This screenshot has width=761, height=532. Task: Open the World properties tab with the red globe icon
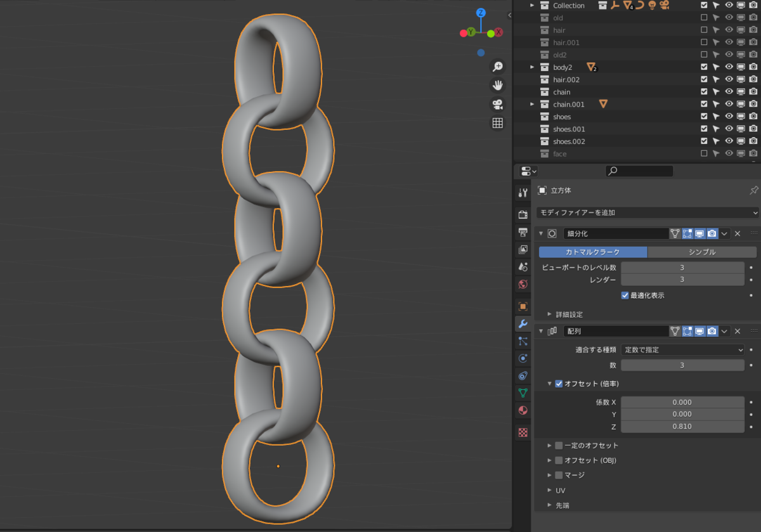click(x=523, y=284)
